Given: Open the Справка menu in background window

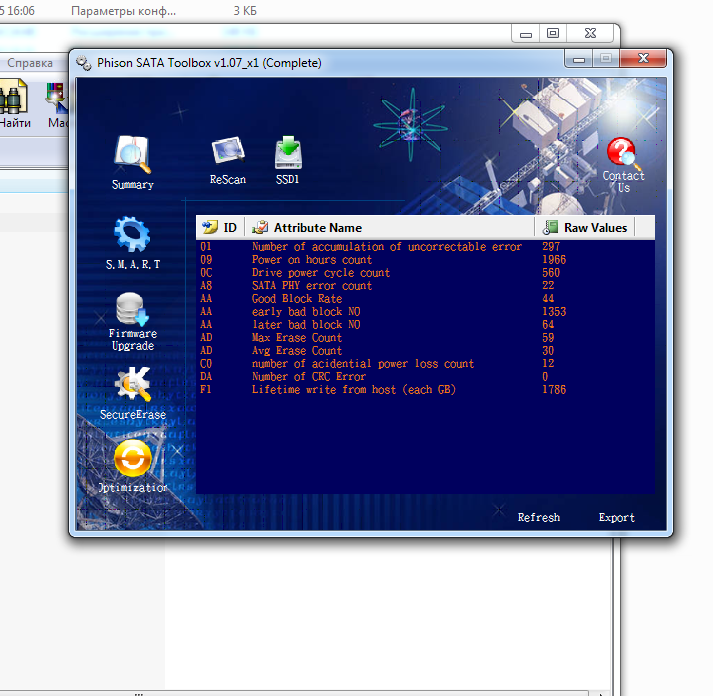Looking at the screenshot, I should (x=30, y=63).
